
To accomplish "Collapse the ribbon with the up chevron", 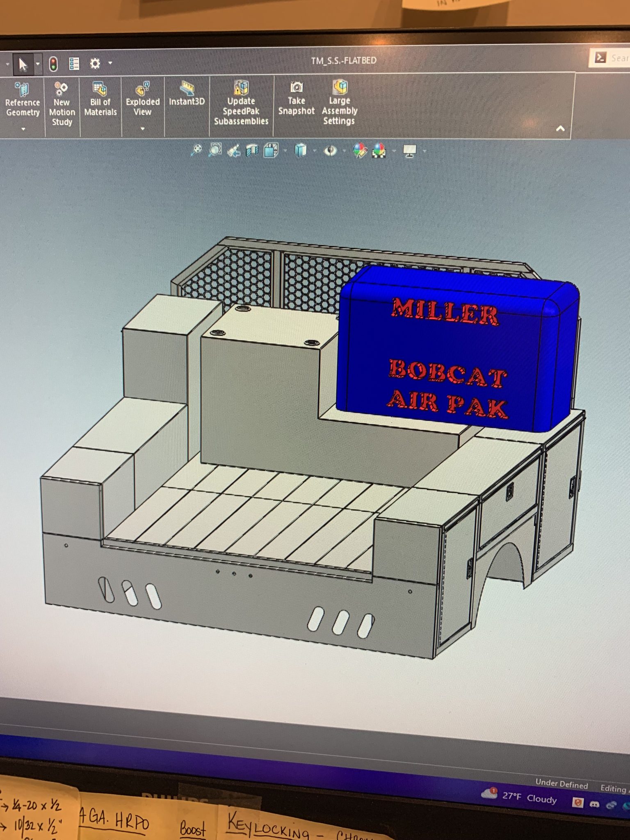I will coord(560,128).
